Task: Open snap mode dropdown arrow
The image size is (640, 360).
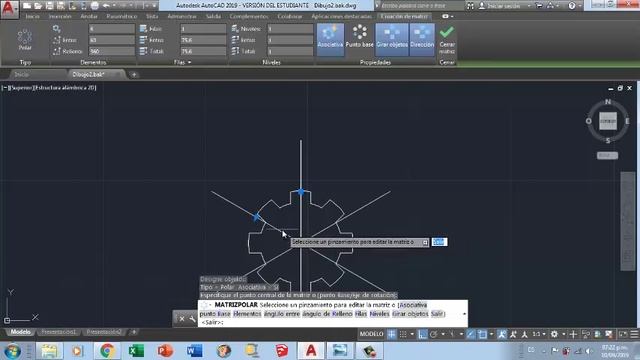Action: [x=411, y=334]
